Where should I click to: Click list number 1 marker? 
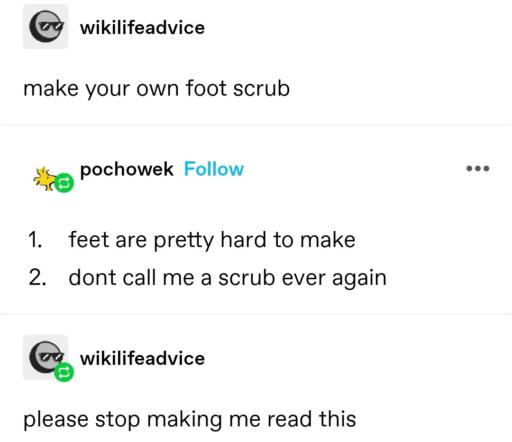pyautogui.click(x=35, y=240)
